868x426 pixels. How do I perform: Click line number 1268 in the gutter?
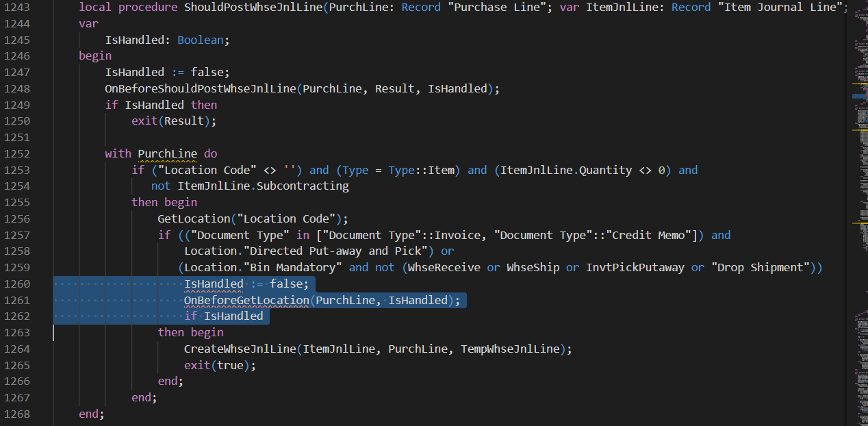tap(16, 414)
